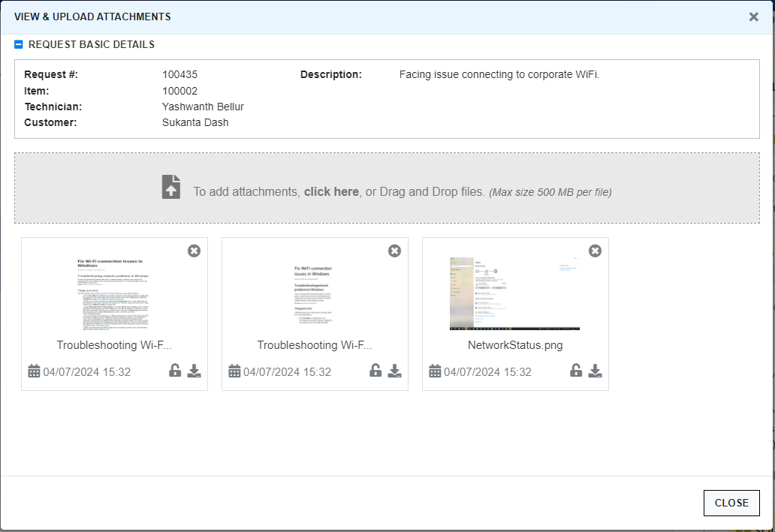Image resolution: width=775 pixels, height=532 pixels.
Task: Open second Troubleshooting Wi-Fi document thumbnail
Action: click(314, 293)
